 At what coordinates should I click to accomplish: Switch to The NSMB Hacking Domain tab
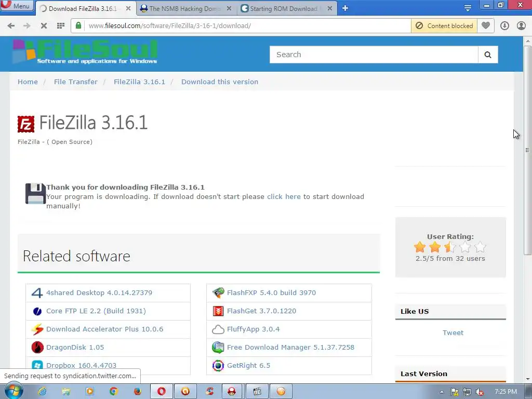186,8
